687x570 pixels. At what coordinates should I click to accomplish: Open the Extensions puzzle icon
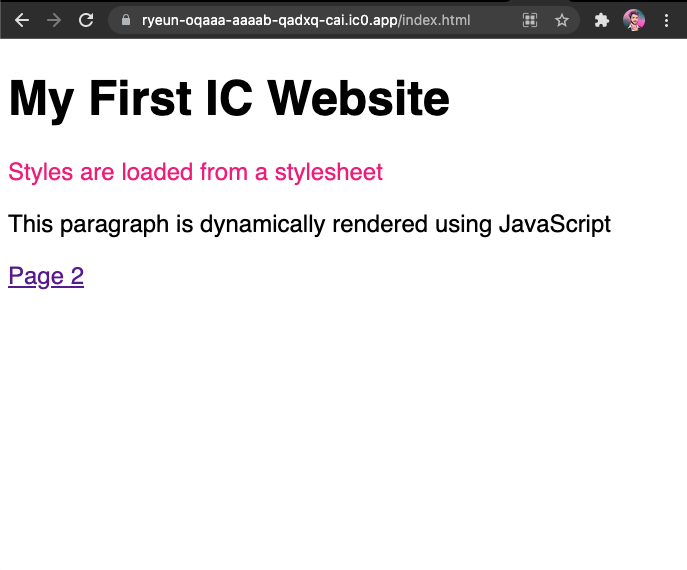(601, 20)
